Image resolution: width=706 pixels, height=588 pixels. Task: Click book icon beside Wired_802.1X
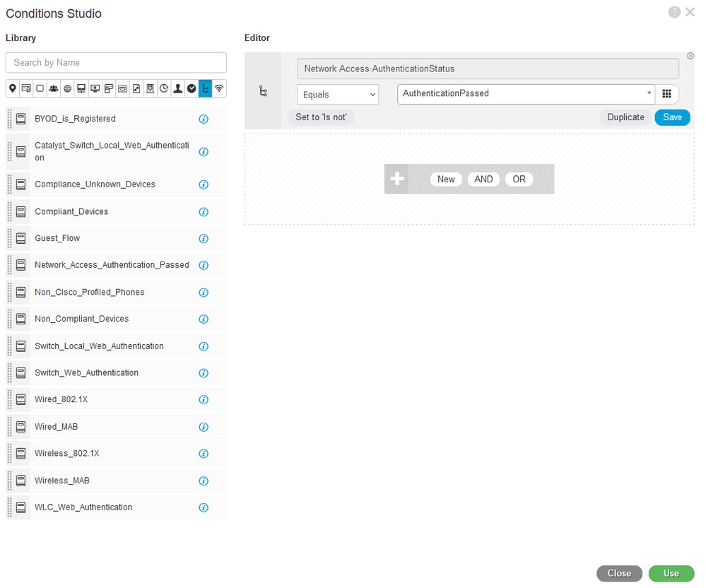click(20, 399)
